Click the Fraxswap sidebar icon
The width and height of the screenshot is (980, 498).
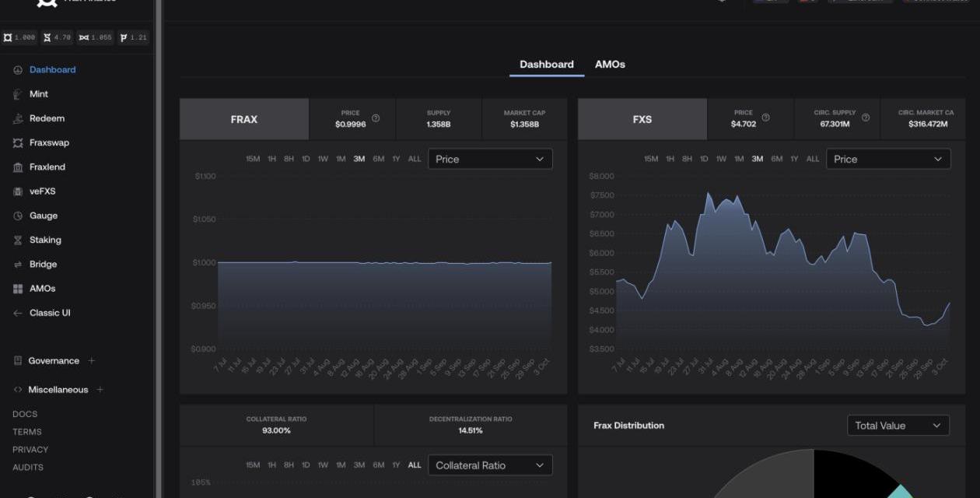18,143
